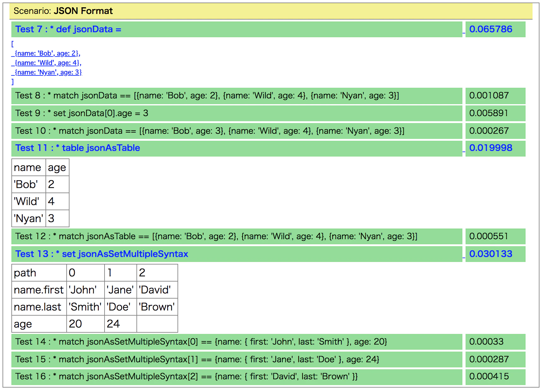Select the Test 8 match jsonData row
542x392 pixels.
pos(237,96)
